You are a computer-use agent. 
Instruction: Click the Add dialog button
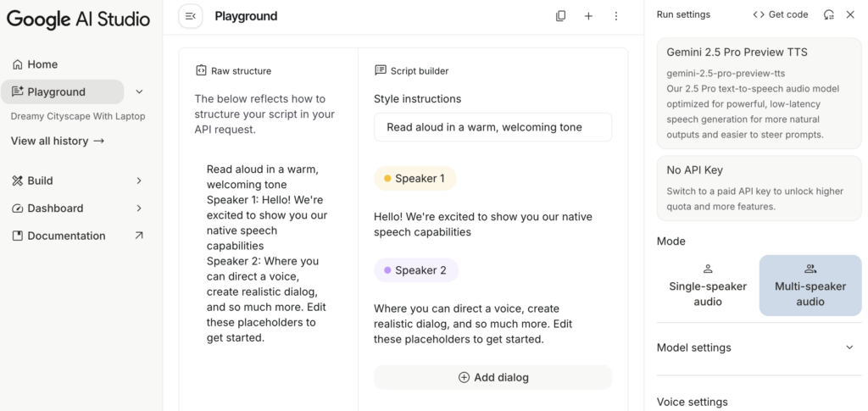click(492, 377)
